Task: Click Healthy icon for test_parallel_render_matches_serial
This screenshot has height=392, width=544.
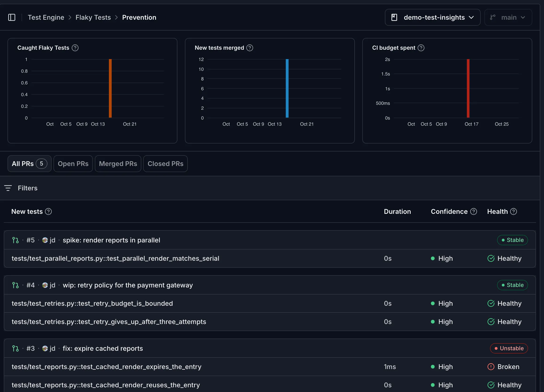Action: point(491,258)
